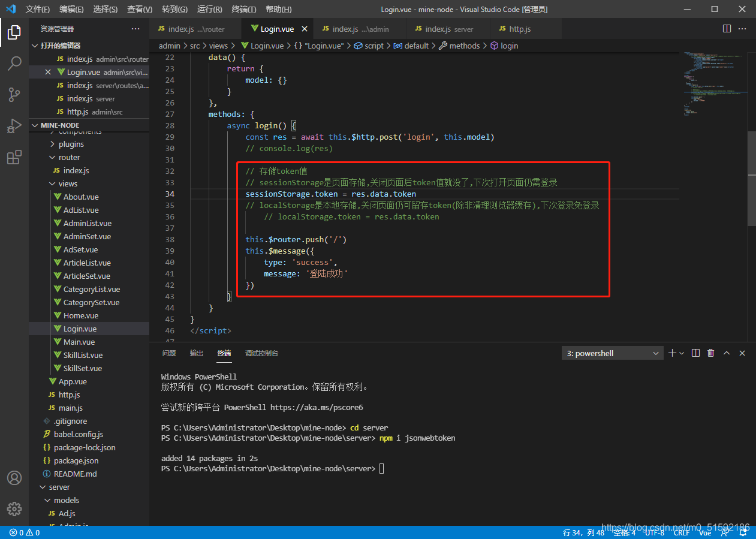Screen dimensions: 756x539
Task: Kill the terminal with trash icon
Action: click(711, 353)
